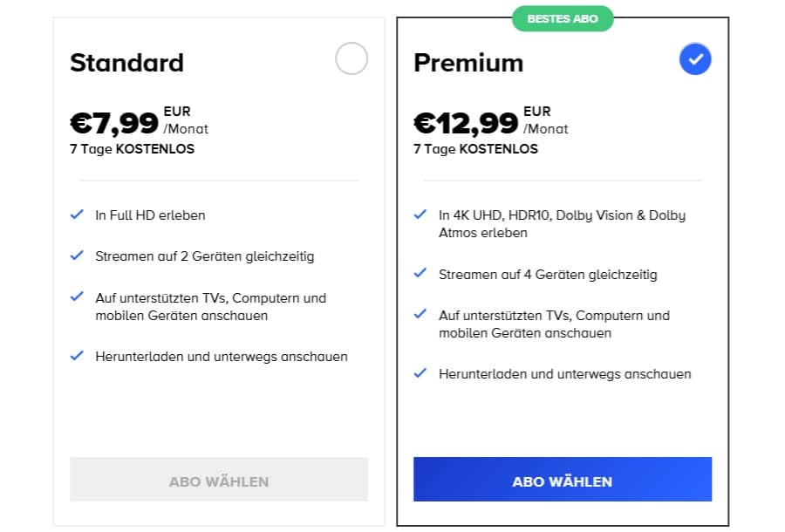Click the '€7,99' Standard price
Viewport: 785px width, 532px height.
pos(112,122)
